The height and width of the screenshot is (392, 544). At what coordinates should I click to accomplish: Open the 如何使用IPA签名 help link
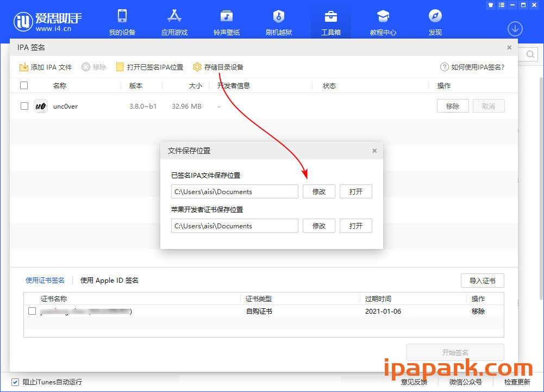coord(473,67)
